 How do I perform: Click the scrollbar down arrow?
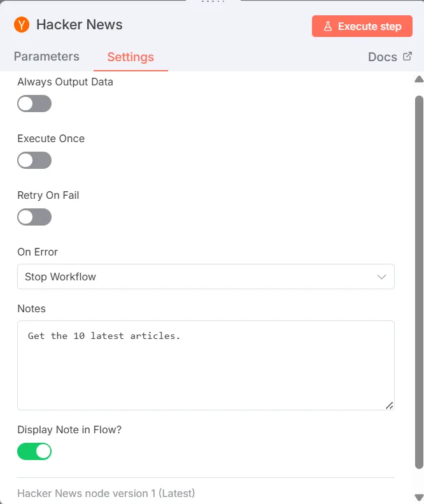[419, 497]
